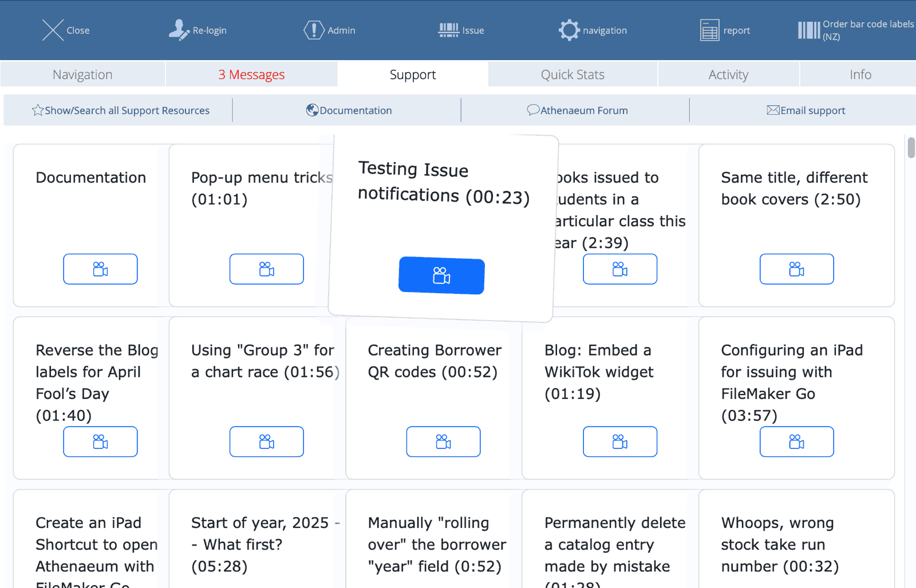Switch to the Quick Stats tab

[572, 74]
